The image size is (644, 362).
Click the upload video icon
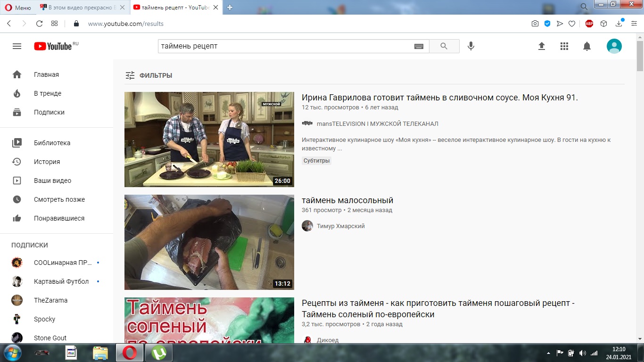[x=542, y=46]
